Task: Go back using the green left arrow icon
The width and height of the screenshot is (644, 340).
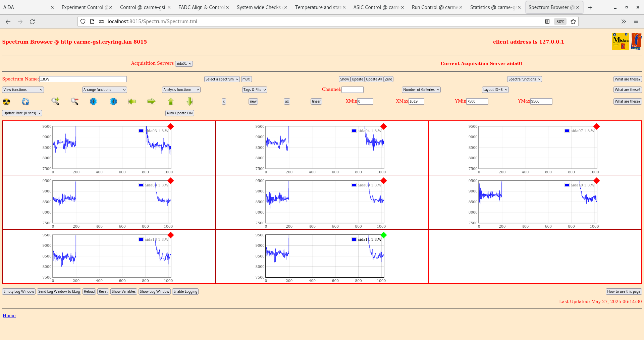Action: (x=132, y=102)
